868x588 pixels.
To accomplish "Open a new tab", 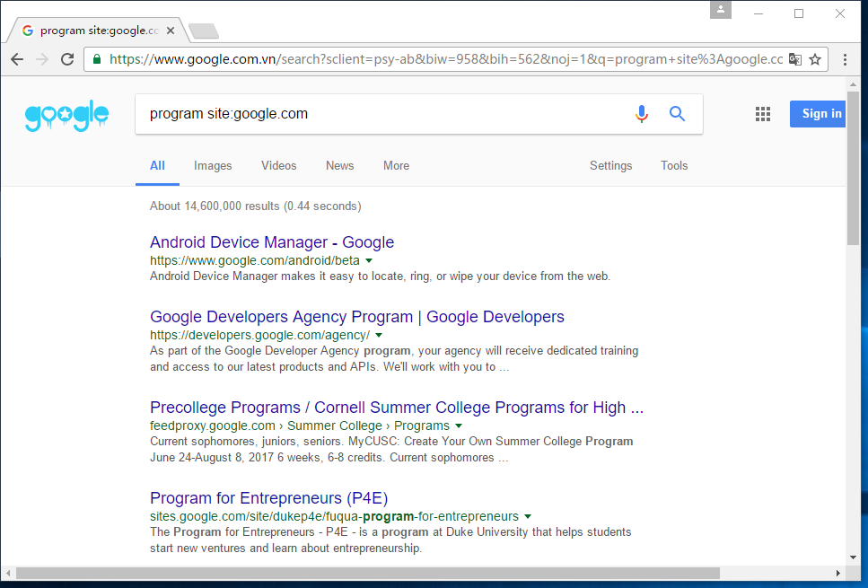I will click(x=204, y=31).
